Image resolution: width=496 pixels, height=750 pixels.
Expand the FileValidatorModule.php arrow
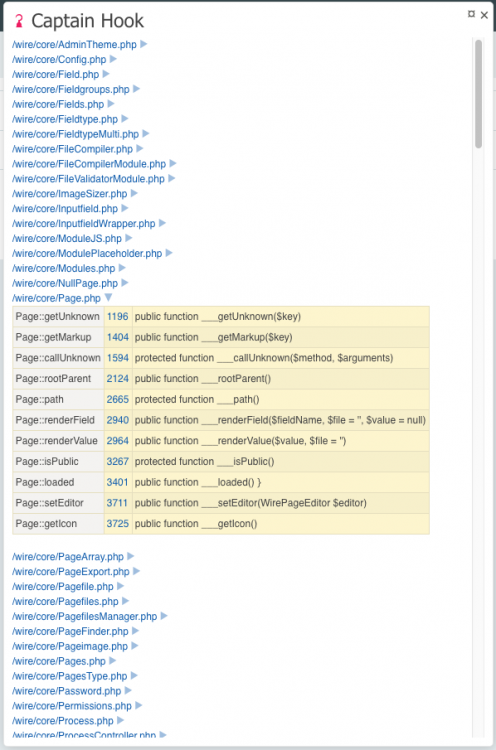(x=172, y=178)
